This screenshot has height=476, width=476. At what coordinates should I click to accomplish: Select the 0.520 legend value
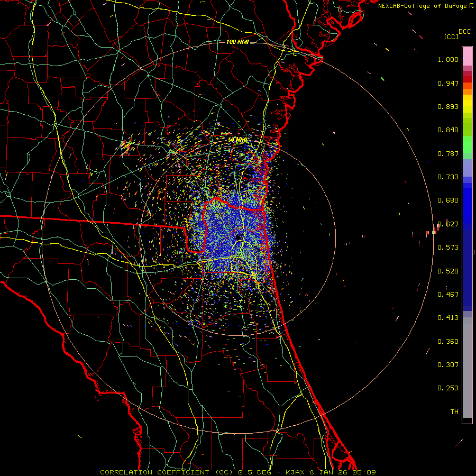(x=448, y=271)
